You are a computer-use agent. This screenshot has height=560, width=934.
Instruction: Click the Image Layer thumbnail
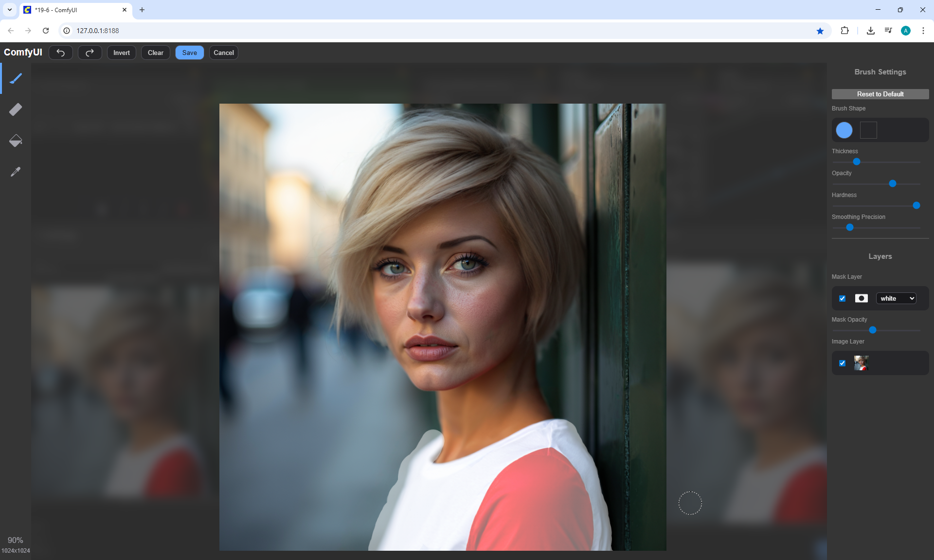861,363
